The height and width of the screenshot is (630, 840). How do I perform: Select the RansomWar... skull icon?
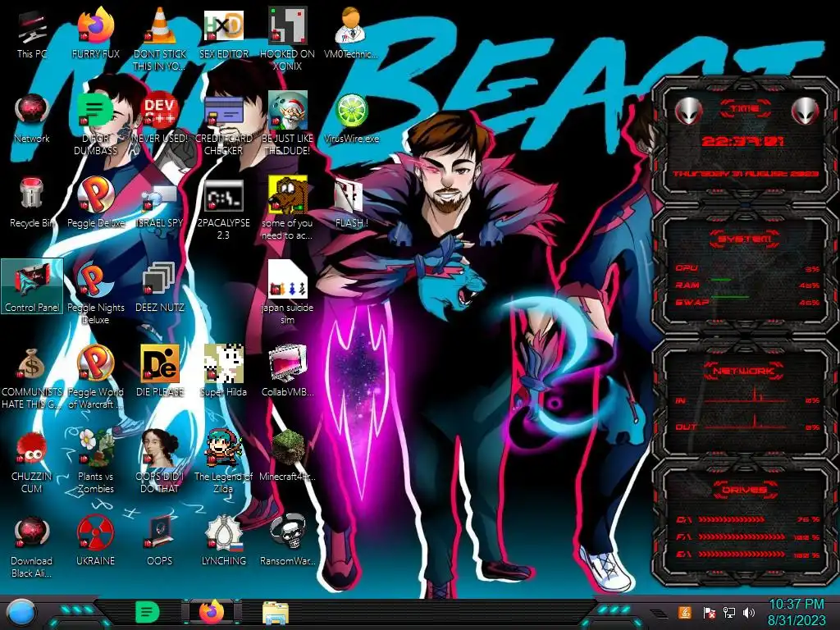pyautogui.click(x=287, y=541)
